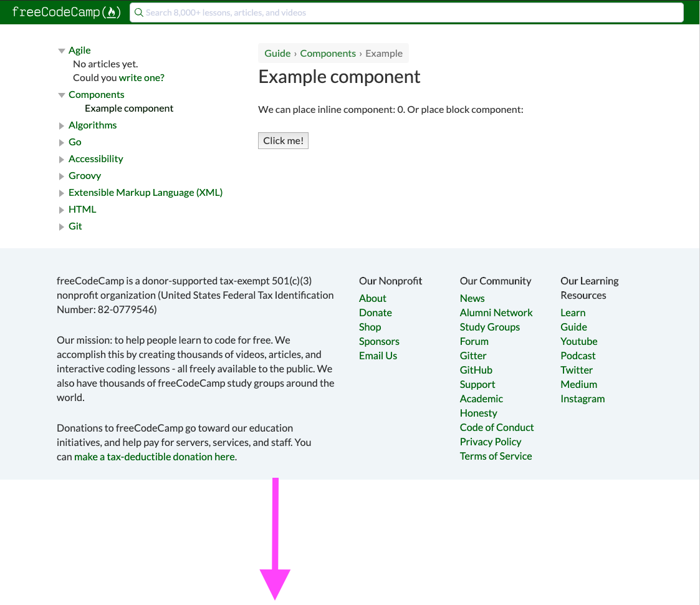The image size is (700, 605).
Task: Click the 'Click me!' button
Action: (x=283, y=141)
